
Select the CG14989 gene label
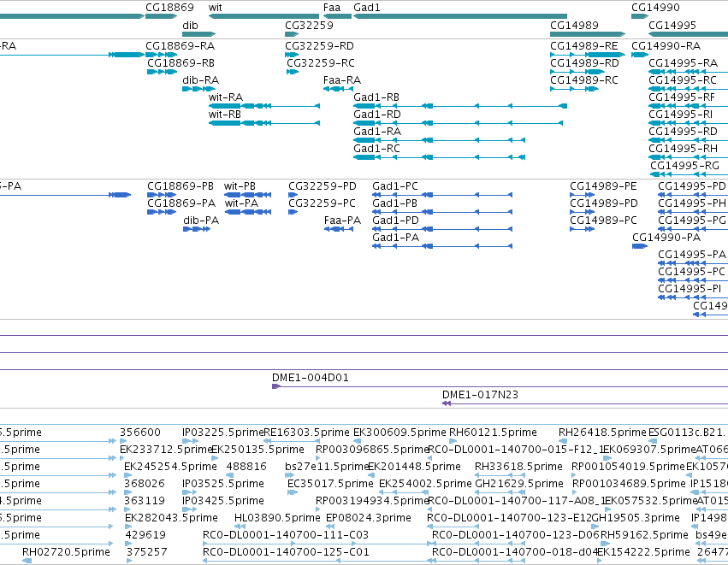(x=574, y=25)
